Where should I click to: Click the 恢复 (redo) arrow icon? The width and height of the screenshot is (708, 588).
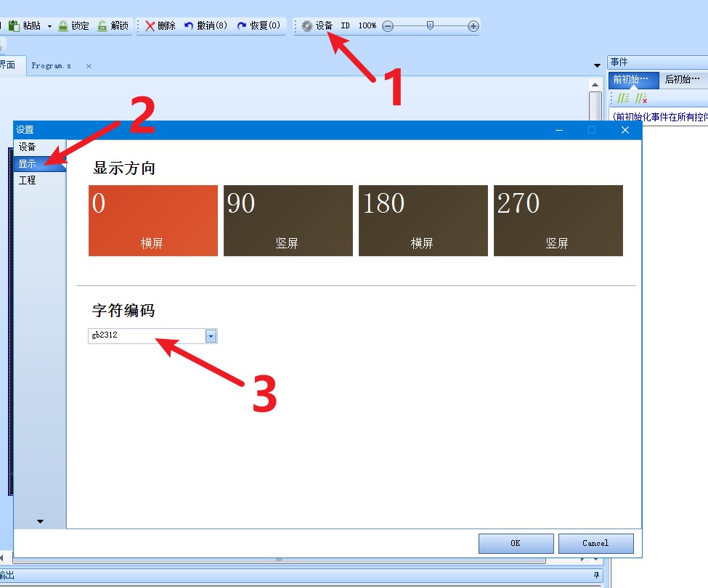tap(242, 26)
